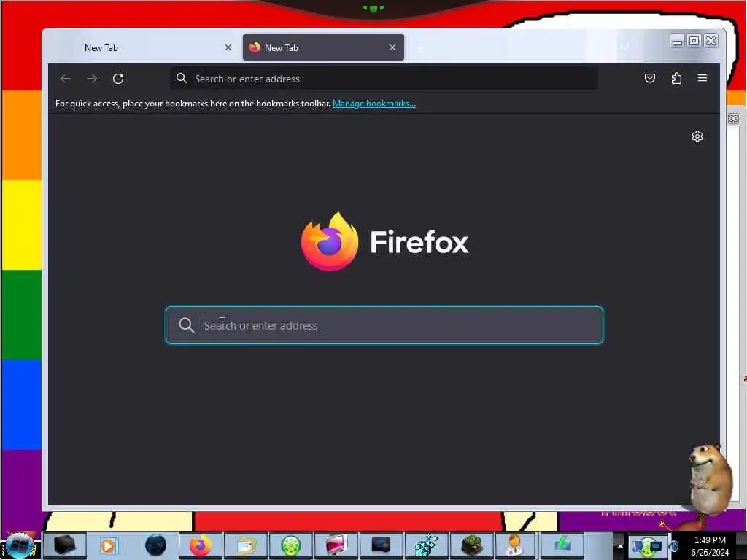Open new tab page settings gear

tap(697, 136)
